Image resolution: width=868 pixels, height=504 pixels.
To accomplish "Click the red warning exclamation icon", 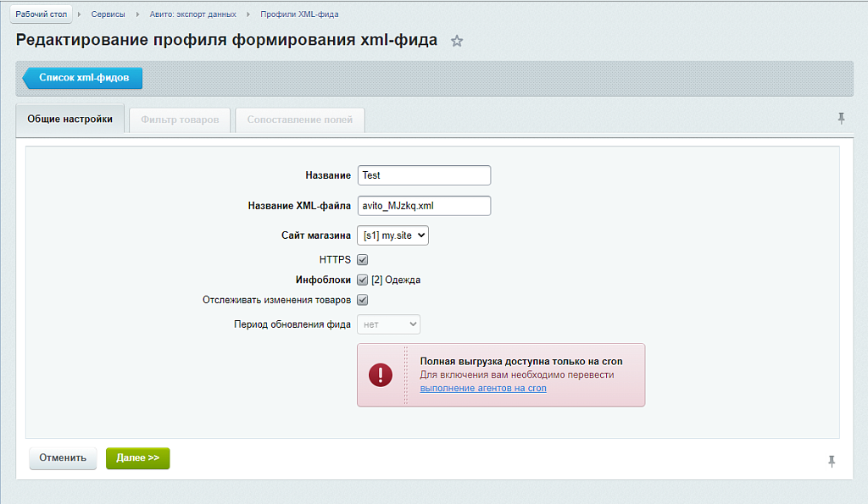I will click(380, 374).
